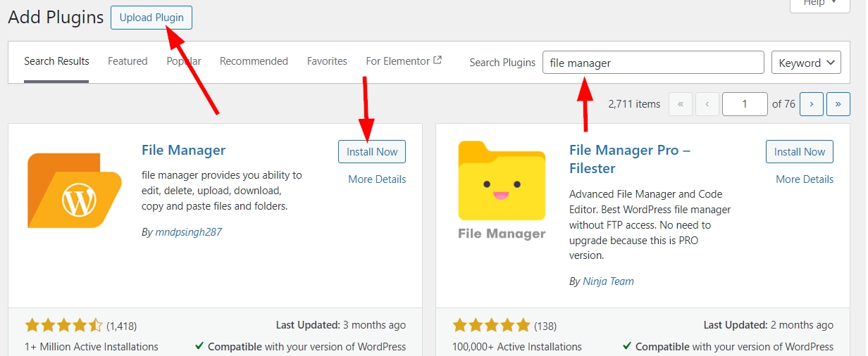Focus the Search Plugins input field
Screen dimensions: 868x356
pyautogui.click(x=653, y=63)
